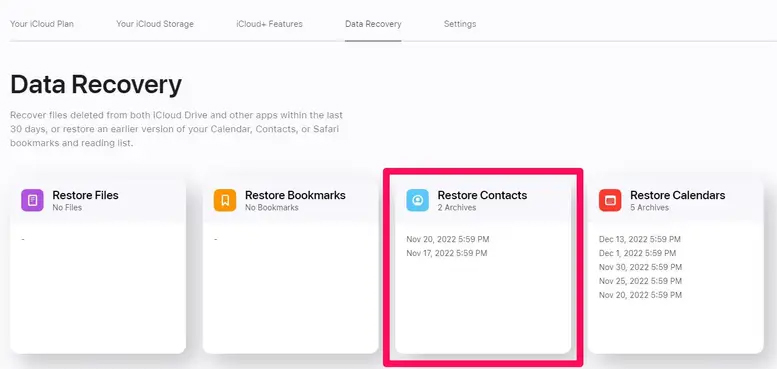Select contacts archive Nov 20, 2022 5:59 PM
777x369 pixels.
pyautogui.click(x=448, y=239)
